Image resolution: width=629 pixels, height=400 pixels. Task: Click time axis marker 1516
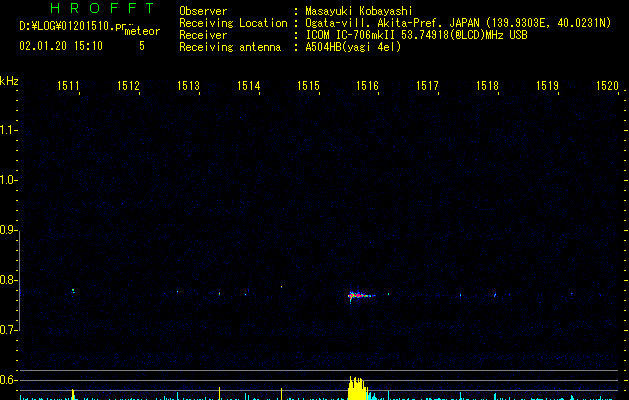[367, 86]
